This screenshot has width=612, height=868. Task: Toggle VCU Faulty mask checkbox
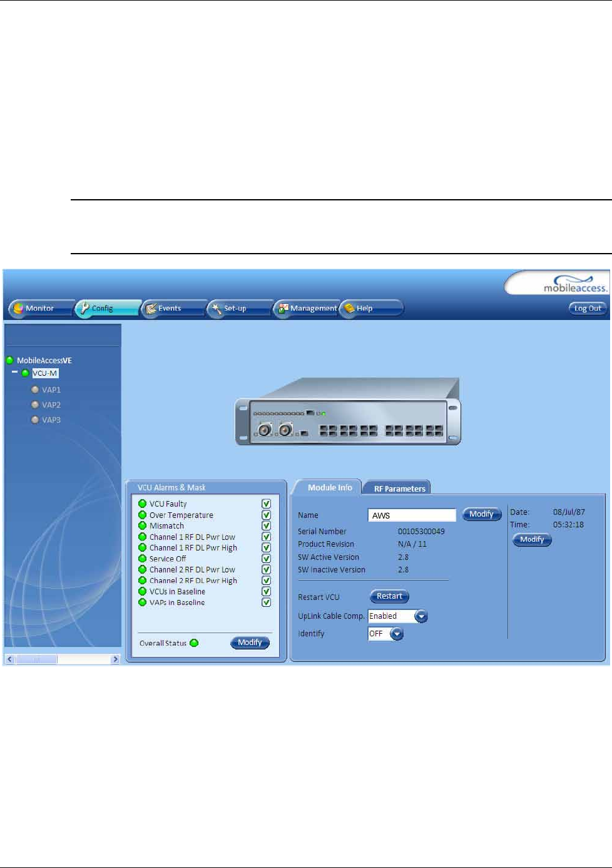(x=266, y=504)
